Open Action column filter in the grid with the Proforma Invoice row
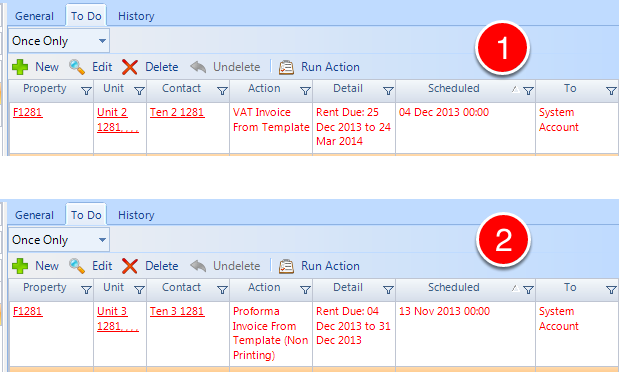The width and height of the screenshot is (619, 378). [x=305, y=290]
